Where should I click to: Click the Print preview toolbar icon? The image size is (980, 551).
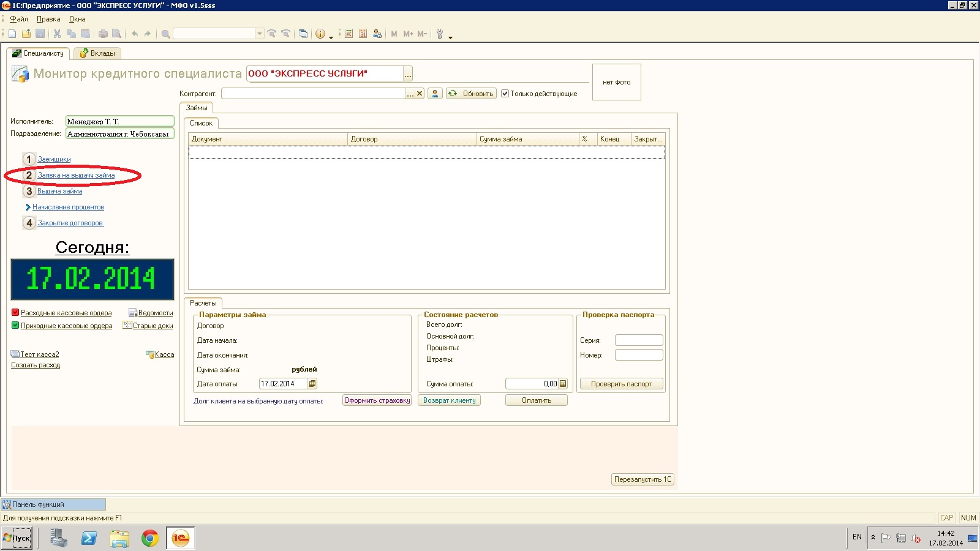click(116, 34)
